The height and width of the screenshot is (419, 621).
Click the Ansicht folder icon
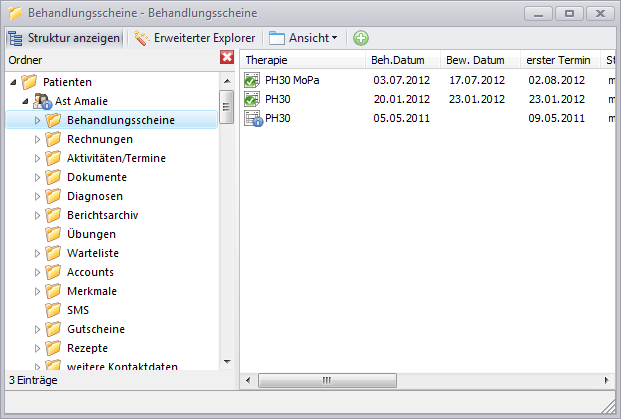click(x=277, y=38)
